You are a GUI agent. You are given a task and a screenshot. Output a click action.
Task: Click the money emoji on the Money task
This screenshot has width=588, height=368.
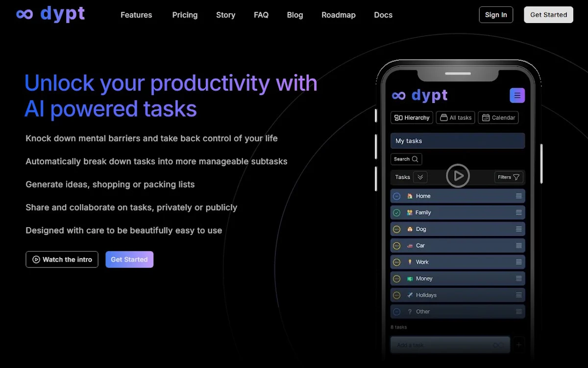pyautogui.click(x=410, y=279)
